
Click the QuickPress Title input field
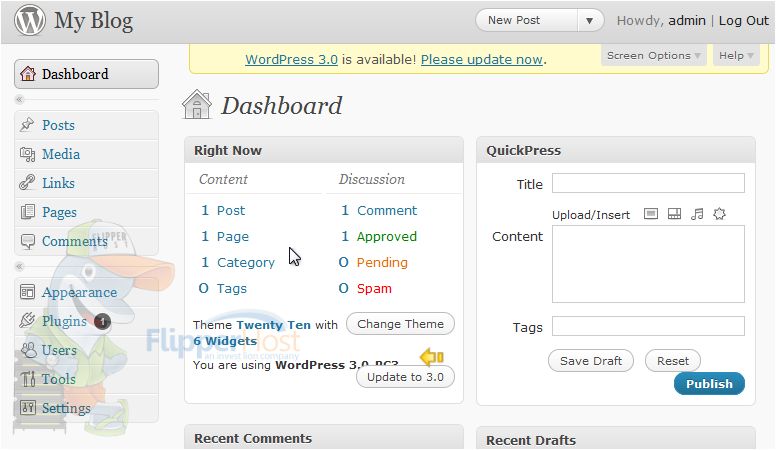click(x=648, y=183)
